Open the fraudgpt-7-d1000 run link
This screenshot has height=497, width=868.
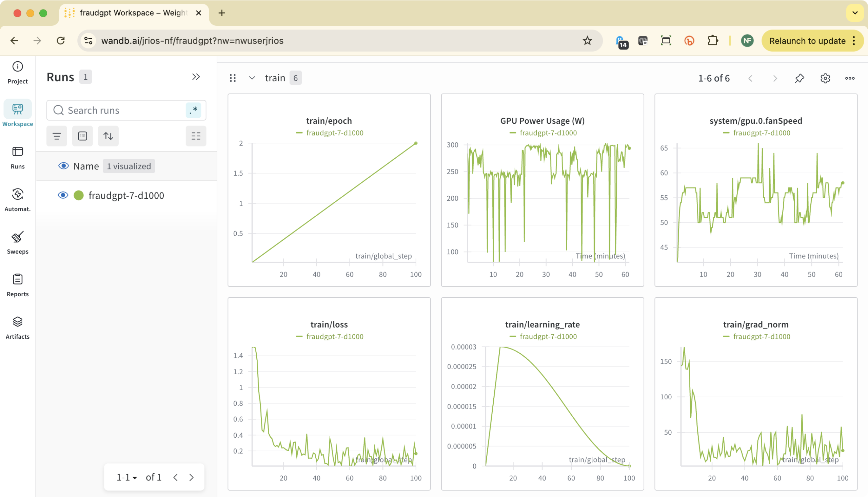click(x=126, y=195)
